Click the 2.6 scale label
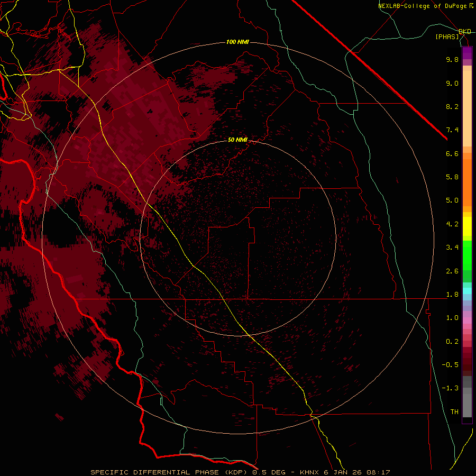The height and width of the screenshot is (476, 476). (x=452, y=271)
